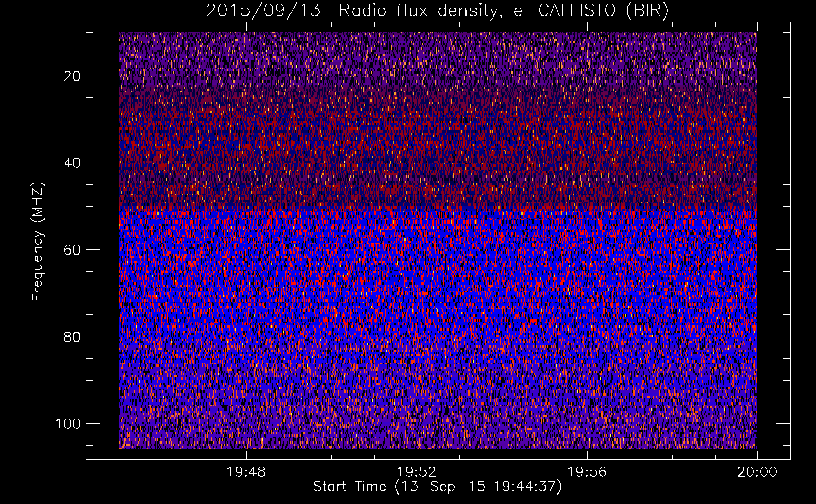Click the time axis label '19:56'
This screenshot has height=504, width=816.
[x=587, y=472]
